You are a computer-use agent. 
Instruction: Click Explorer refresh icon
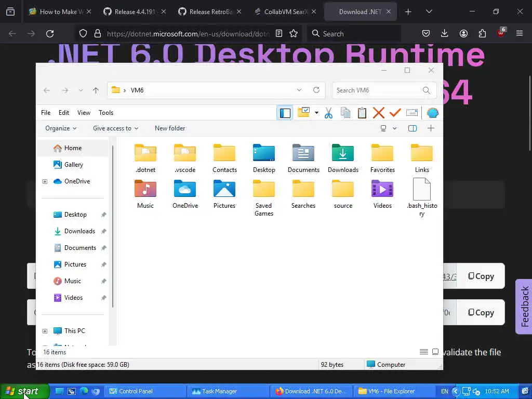tap(316, 90)
